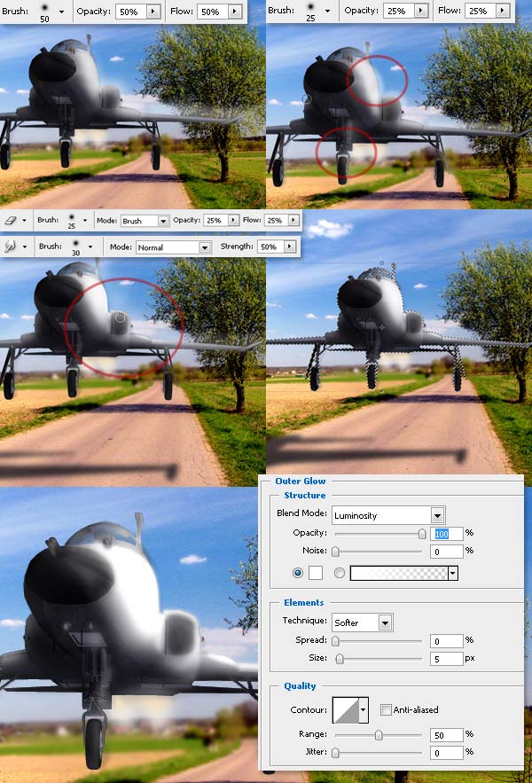Viewport: 532px width, 783px height.
Task: Click the Opacity 50% value field
Action: (x=131, y=12)
